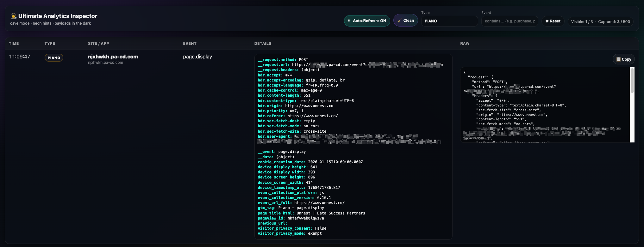
Task: Copy the raw JSON payload
Action: tap(623, 59)
